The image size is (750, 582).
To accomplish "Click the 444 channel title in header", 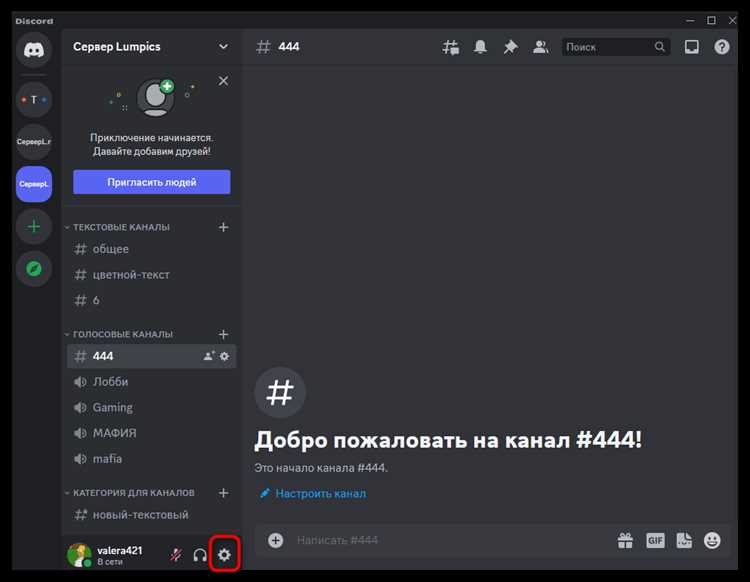I will (289, 47).
